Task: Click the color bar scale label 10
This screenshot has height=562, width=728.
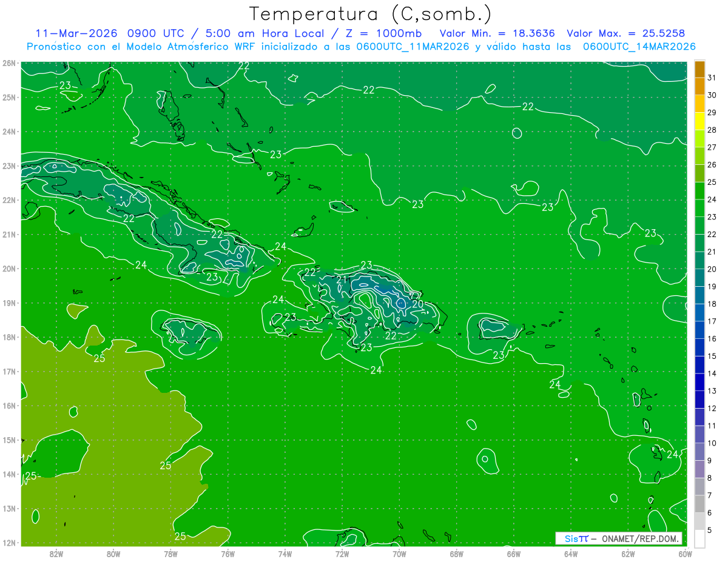Action: tap(712, 443)
